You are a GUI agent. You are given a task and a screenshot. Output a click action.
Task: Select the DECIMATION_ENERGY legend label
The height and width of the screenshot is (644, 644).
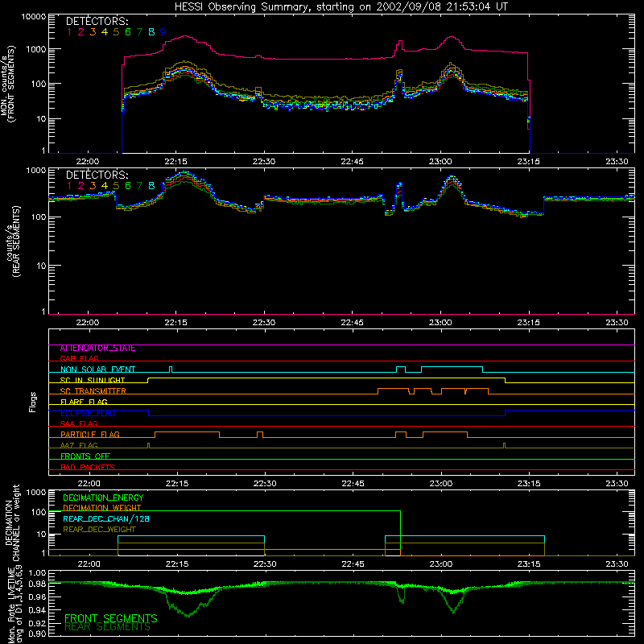(103, 497)
